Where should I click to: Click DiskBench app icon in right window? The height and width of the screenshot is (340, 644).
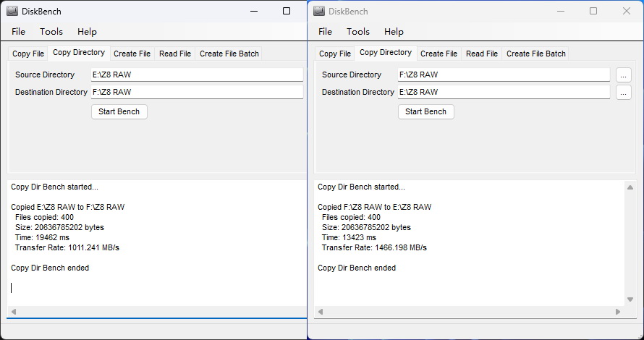pos(319,11)
